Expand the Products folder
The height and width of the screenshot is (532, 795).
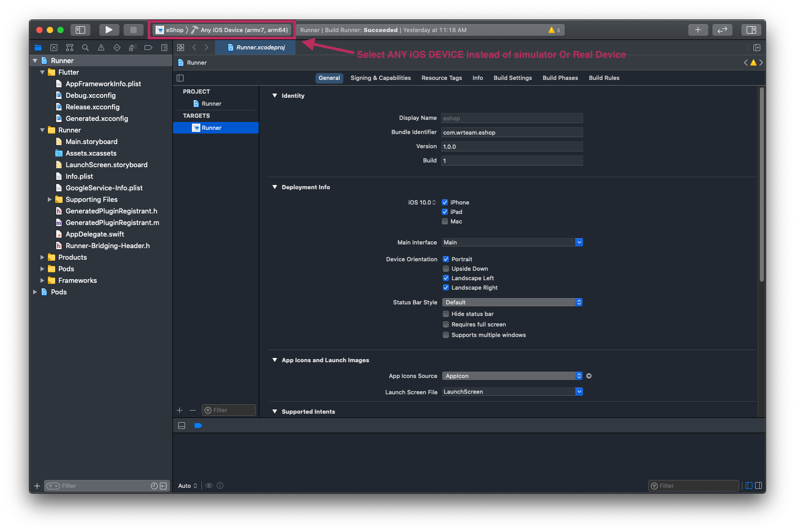43,257
